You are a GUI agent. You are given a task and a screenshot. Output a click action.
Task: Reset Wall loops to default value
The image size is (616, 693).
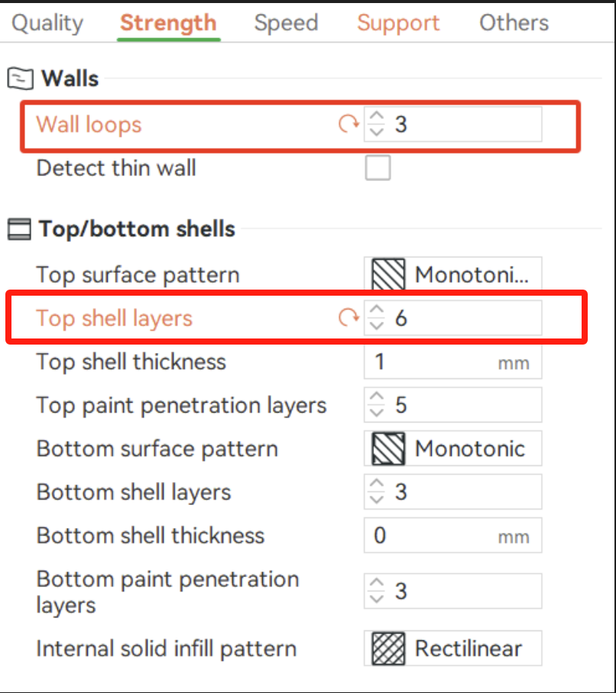click(x=349, y=124)
